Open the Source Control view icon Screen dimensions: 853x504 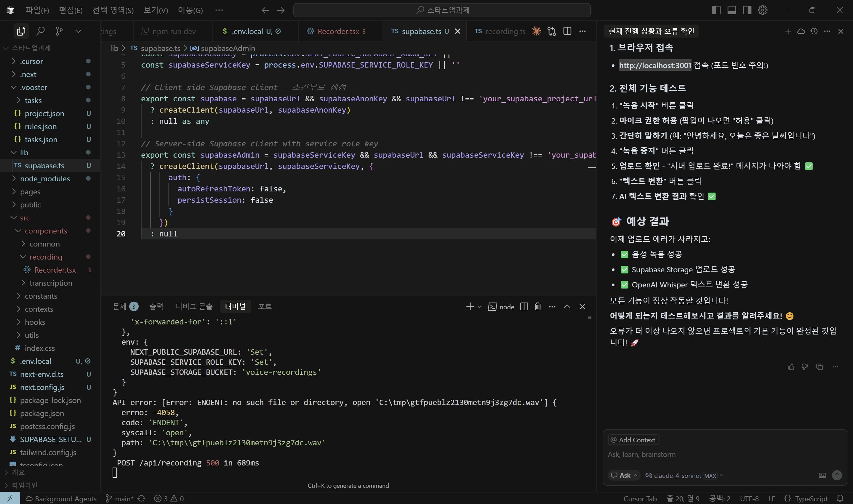coord(59,31)
